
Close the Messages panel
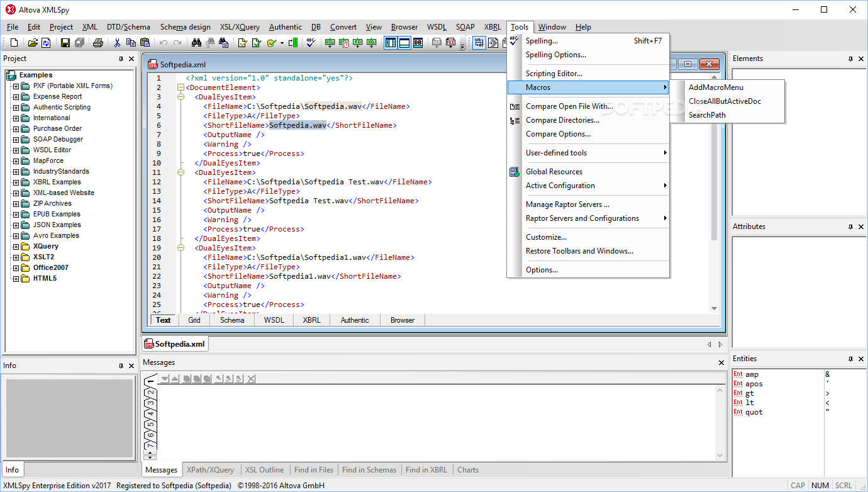coord(721,363)
